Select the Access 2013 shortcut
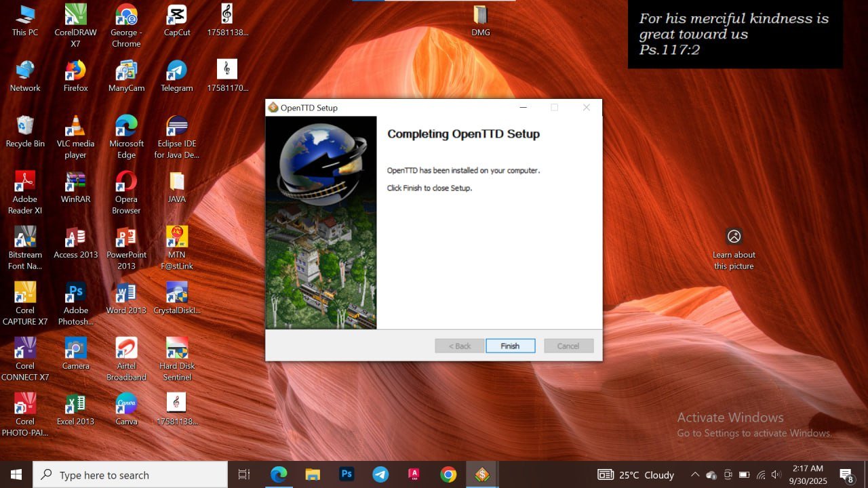The image size is (868, 488). tap(75, 243)
